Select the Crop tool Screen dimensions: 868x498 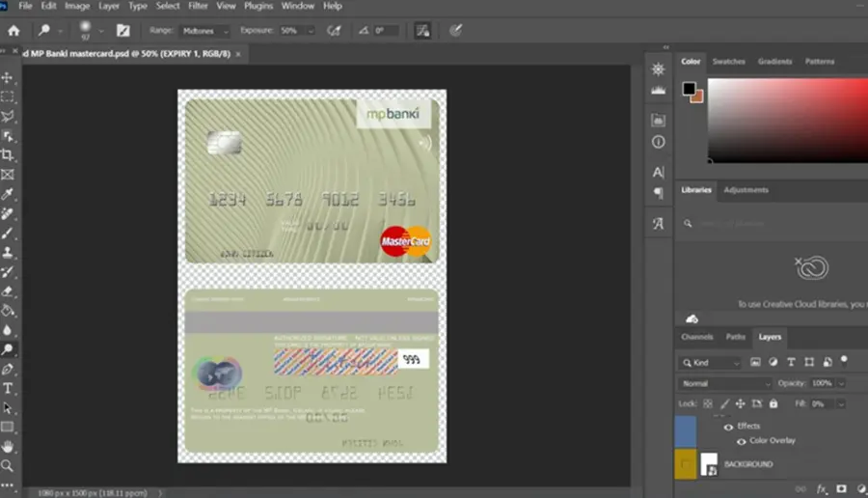point(7,155)
